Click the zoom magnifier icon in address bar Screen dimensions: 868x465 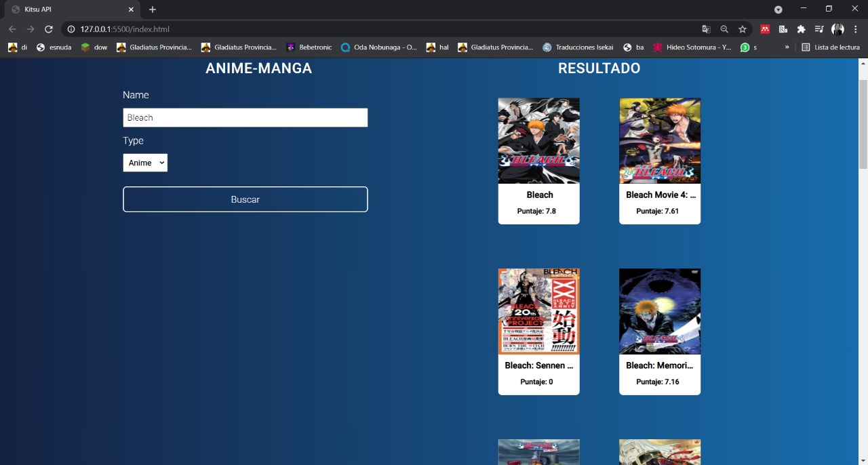(x=724, y=29)
